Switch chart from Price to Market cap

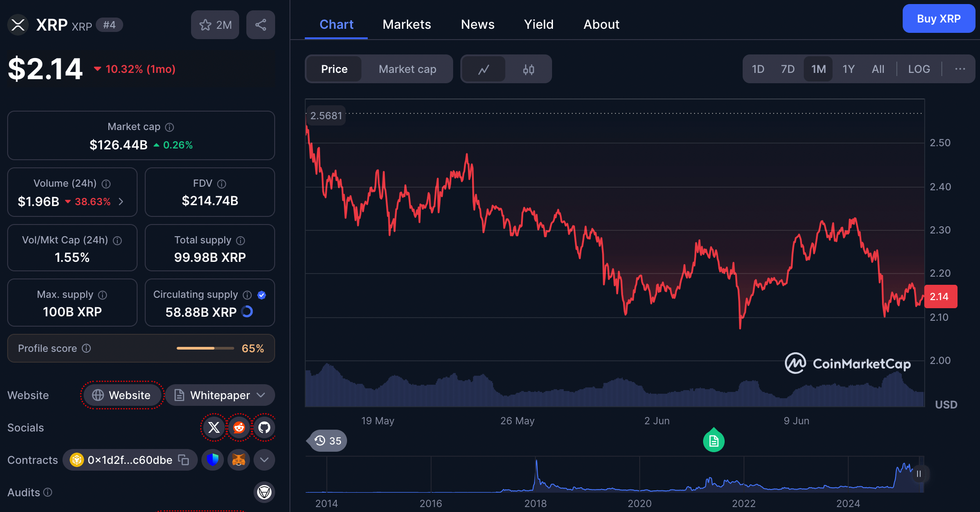pos(407,69)
